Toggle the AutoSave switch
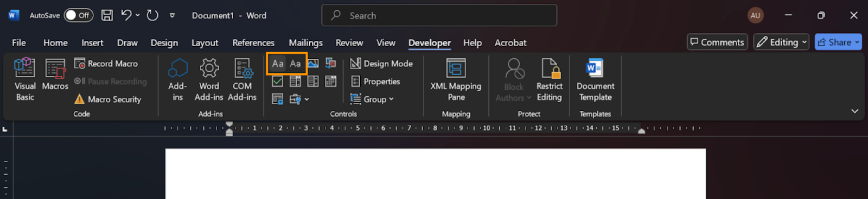 tap(78, 15)
